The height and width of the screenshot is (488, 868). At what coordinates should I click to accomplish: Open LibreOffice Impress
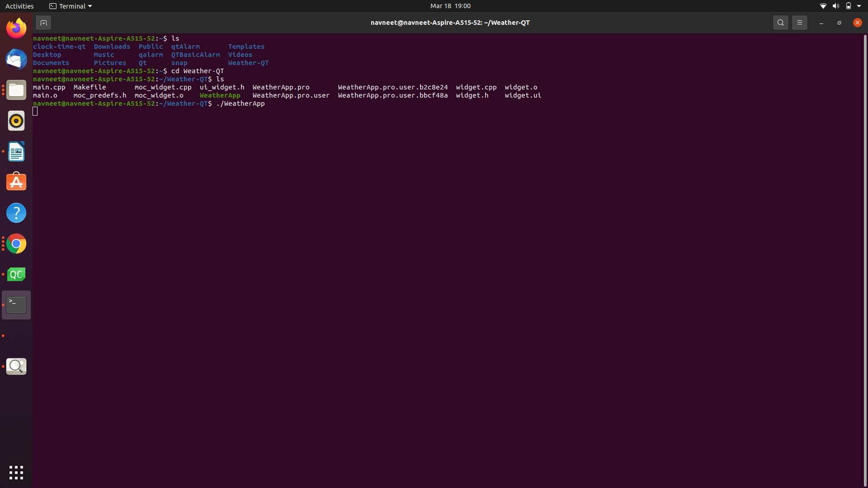pos(16,151)
